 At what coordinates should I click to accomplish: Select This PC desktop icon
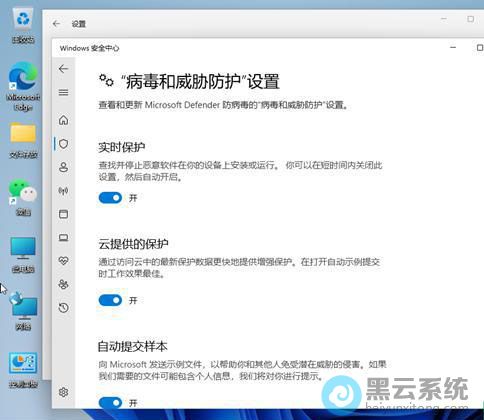tap(23, 255)
